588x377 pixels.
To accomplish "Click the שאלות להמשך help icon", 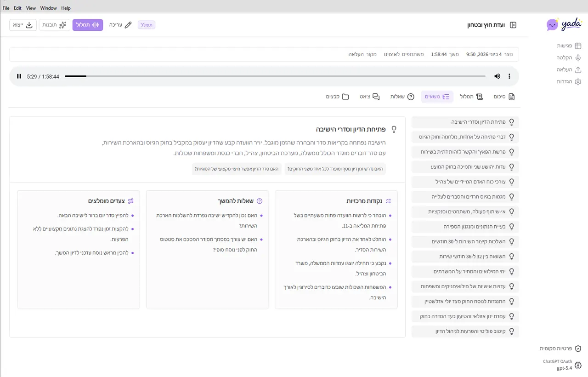I will [260, 201].
